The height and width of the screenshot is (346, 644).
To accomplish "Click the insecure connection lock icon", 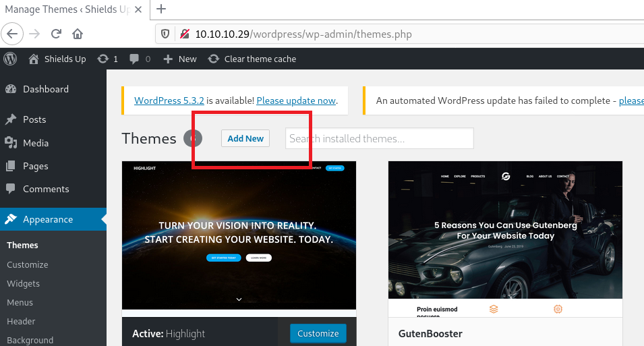I will click(x=183, y=34).
